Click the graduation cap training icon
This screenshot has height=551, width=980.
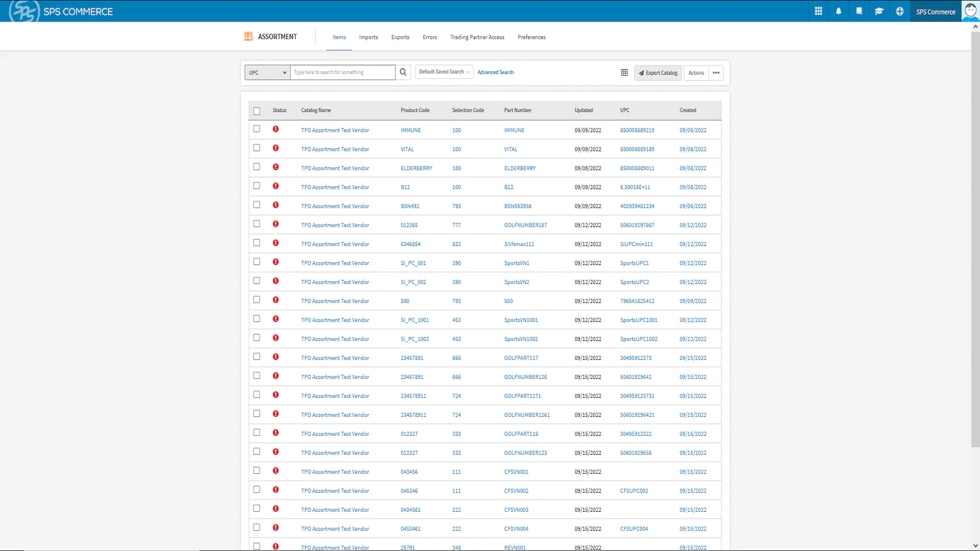879,11
